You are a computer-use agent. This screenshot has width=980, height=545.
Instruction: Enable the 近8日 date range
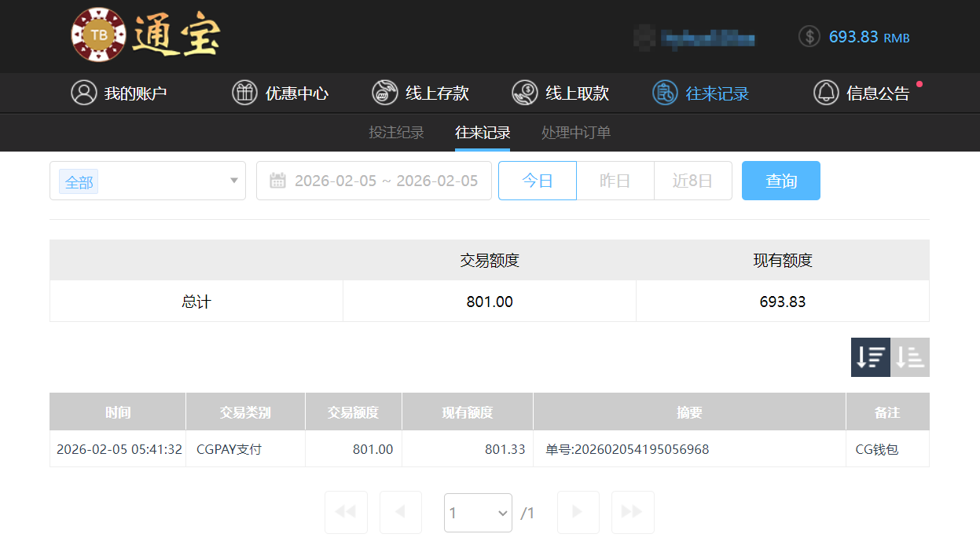(692, 181)
